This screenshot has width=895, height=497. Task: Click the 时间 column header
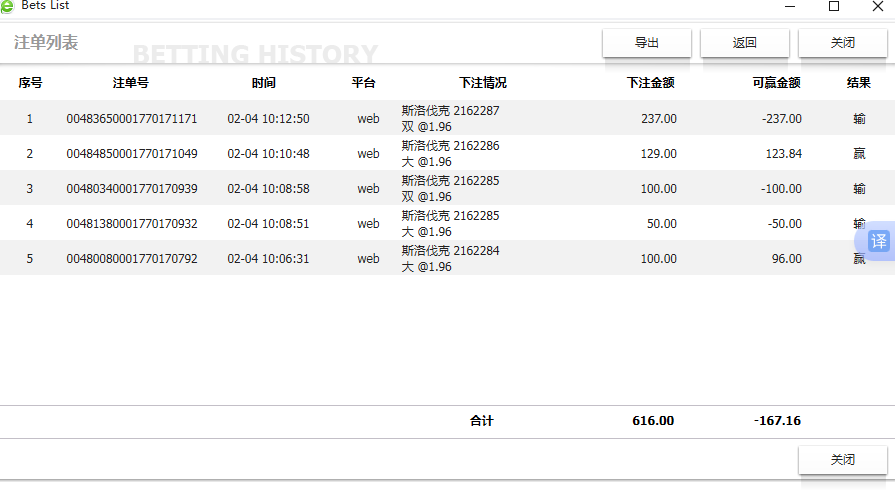[x=264, y=83]
